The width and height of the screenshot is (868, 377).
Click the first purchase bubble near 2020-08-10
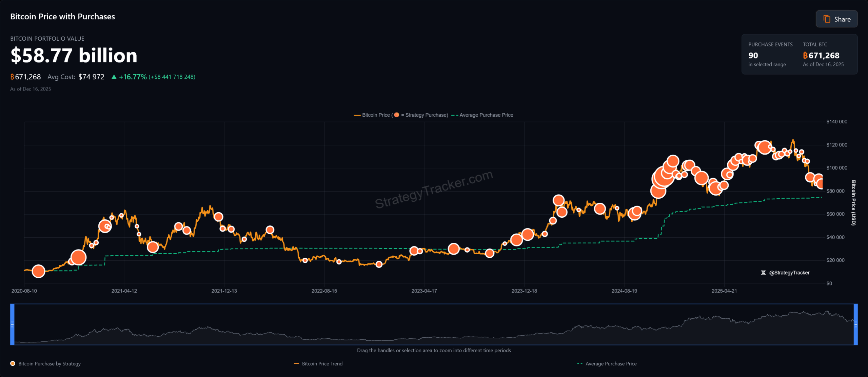point(38,271)
